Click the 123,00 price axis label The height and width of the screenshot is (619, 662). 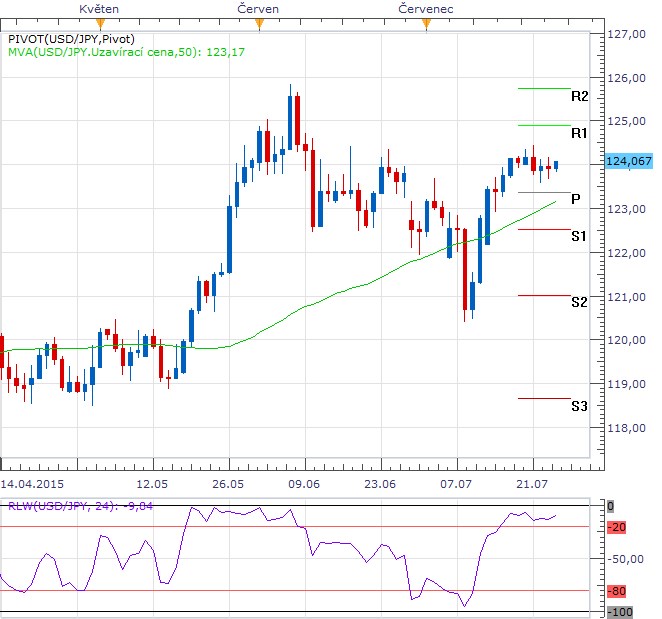point(627,209)
